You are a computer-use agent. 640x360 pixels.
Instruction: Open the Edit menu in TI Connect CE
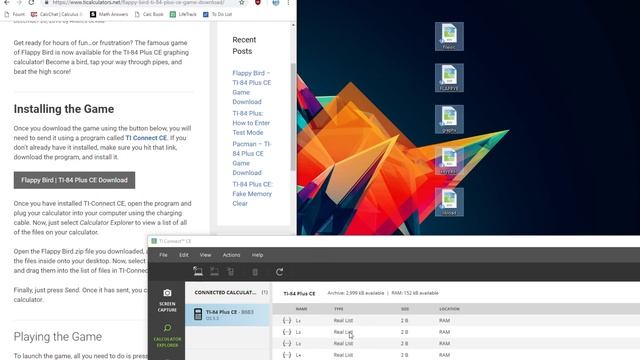[x=184, y=255]
